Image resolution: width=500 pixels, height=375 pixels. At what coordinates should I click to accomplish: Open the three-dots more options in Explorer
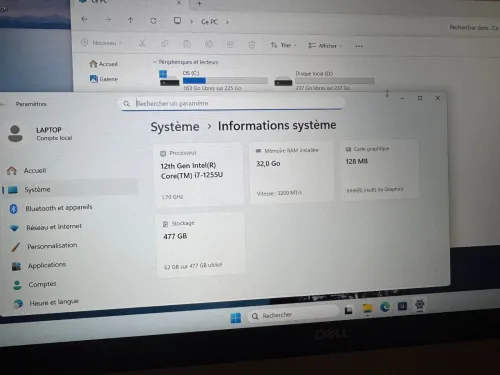click(x=359, y=46)
